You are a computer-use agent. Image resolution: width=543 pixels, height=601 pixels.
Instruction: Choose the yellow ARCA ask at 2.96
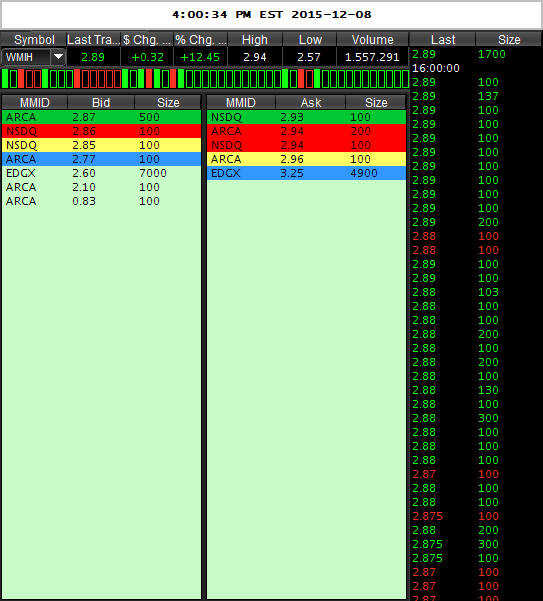[306, 159]
